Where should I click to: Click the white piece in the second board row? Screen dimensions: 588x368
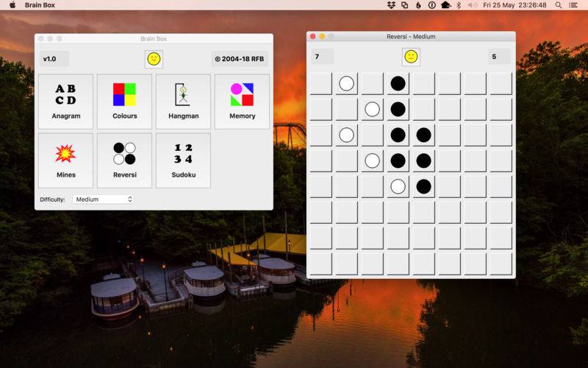tap(373, 109)
